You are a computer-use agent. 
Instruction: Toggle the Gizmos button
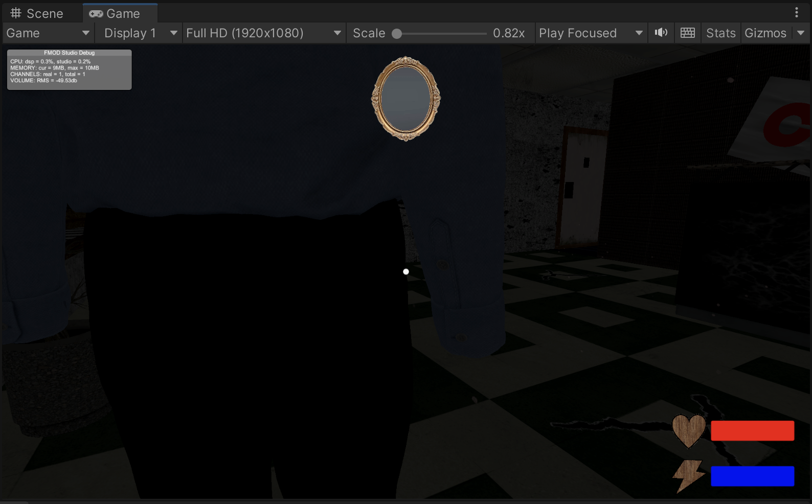point(765,33)
